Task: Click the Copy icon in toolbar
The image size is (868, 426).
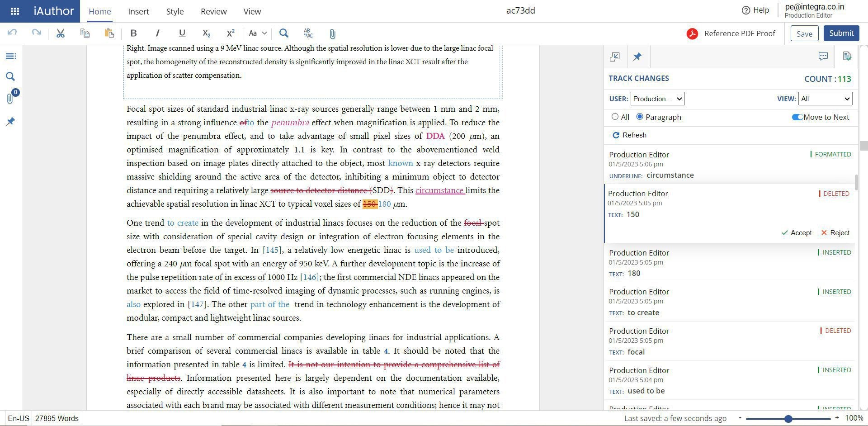Action: pos(85,33)
